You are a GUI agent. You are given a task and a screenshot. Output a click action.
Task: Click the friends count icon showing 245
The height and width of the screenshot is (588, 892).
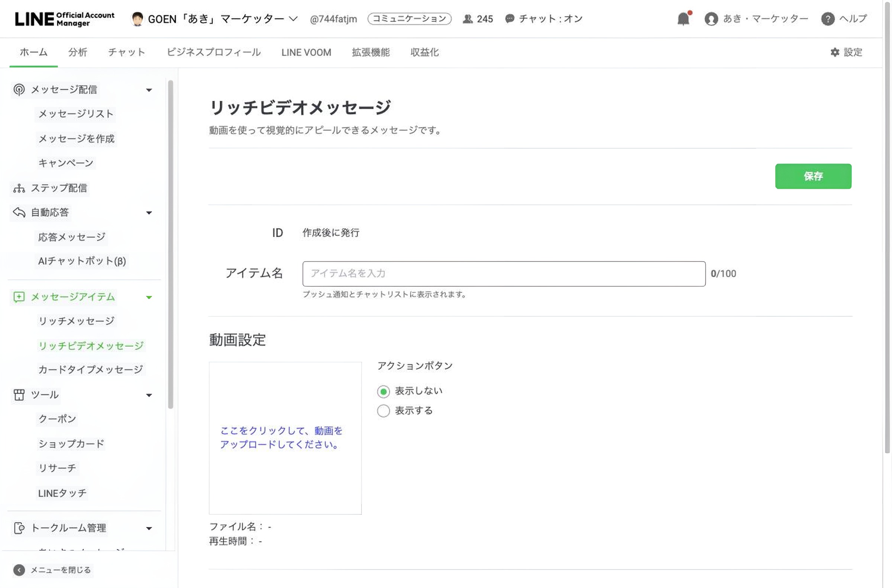click(x=467, y=19)
